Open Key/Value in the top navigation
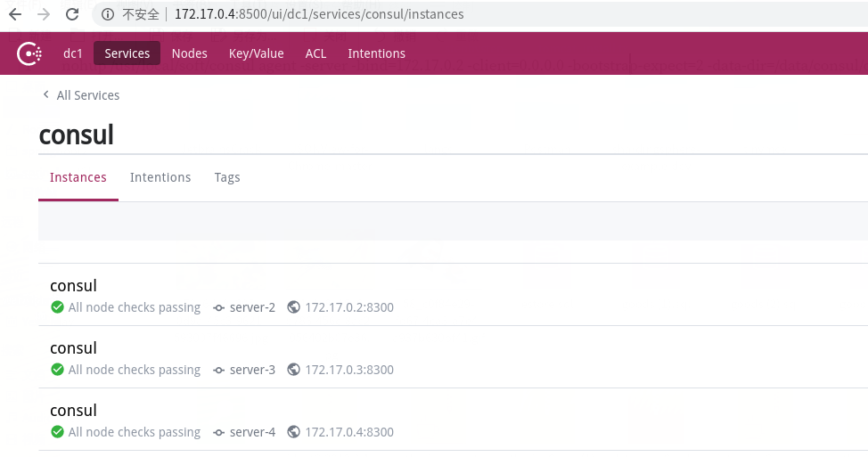The height and width of the screenshot is (457, 868). coord(257,53)
